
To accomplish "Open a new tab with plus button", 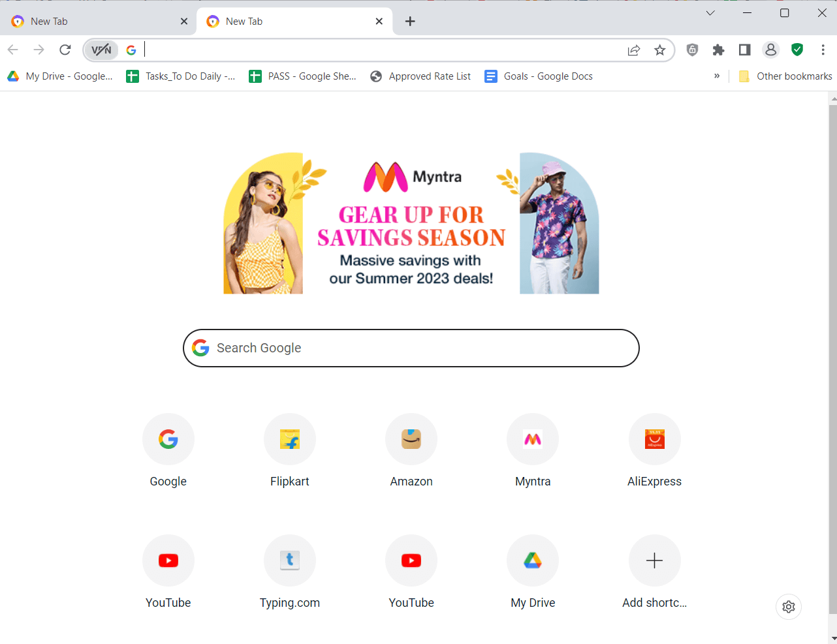I will pos(410,22).
